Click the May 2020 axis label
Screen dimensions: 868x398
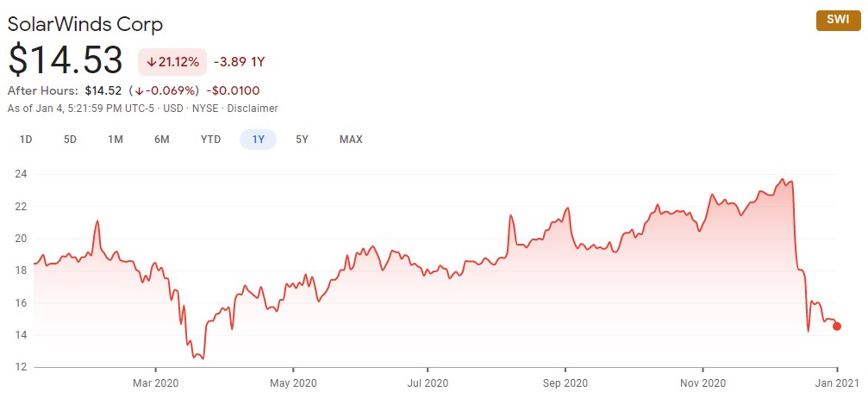tap(293, 382)
